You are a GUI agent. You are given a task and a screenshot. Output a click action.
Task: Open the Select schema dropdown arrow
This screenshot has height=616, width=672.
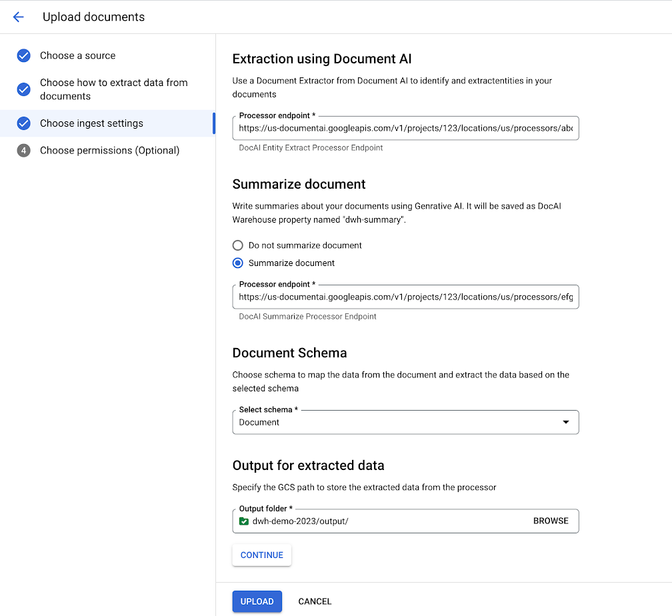pyautogui.click(x=565, y=422)
